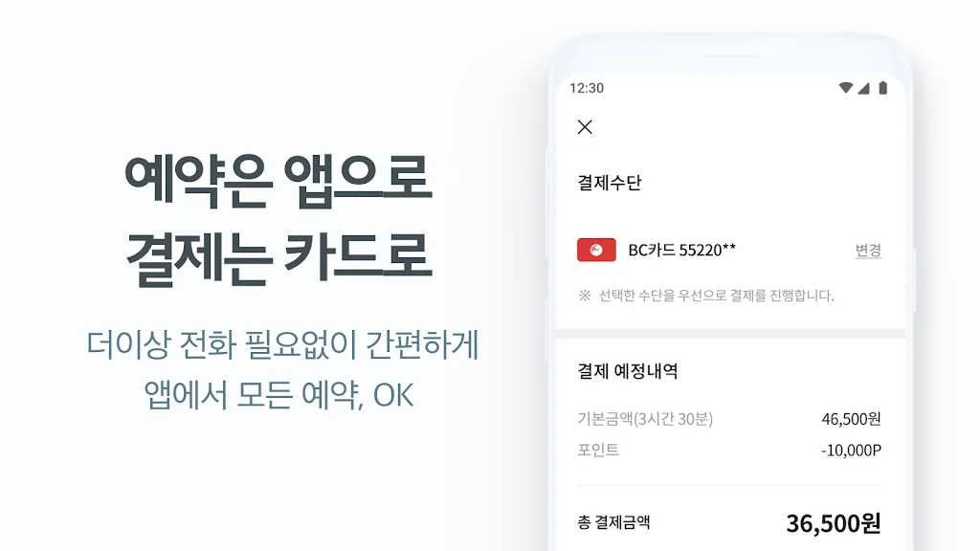Close the payment screen with the X icon
The width and height of the screenshot is (980, 551).
click(x=585, y=127)
